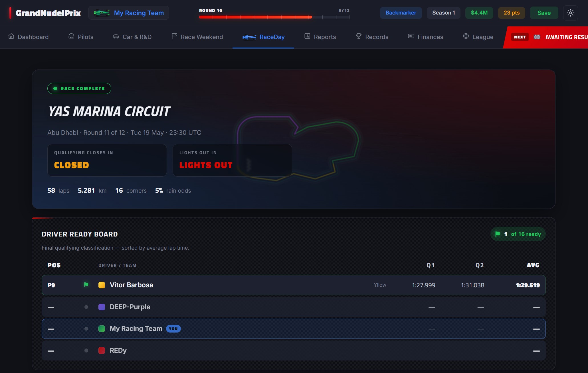Click the League globe icon

466,36
